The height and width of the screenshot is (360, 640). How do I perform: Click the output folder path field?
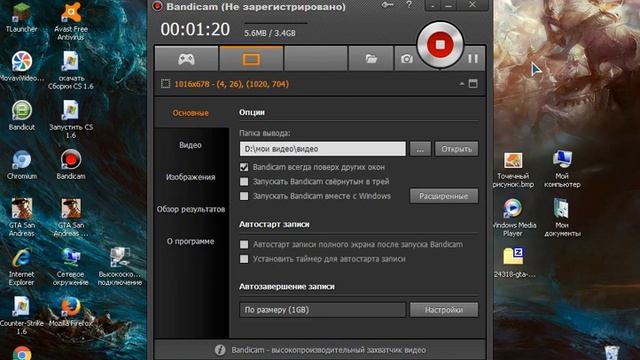pos(322,149)
